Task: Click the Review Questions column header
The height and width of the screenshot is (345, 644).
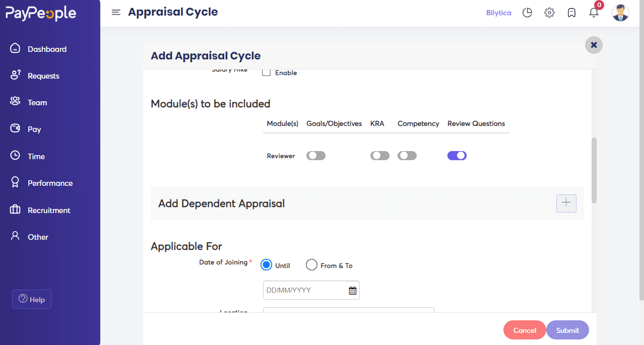Action: (x=476, y=123)
